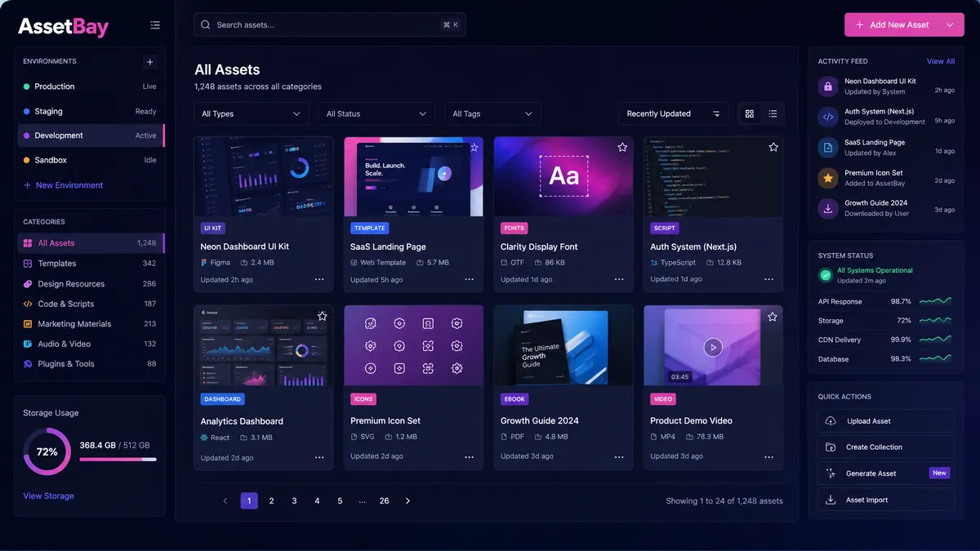The image size is (980, 551).
Task: Select the Staging environment
Action: click(90, 111)
